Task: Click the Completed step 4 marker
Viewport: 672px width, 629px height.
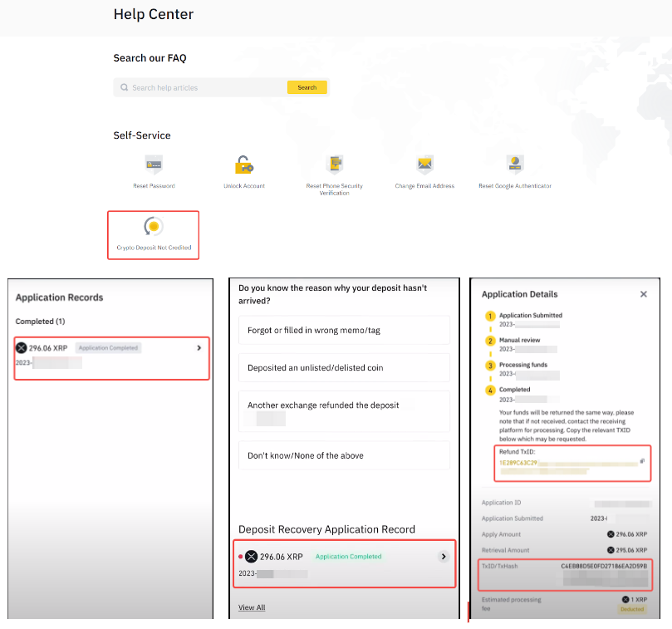Action: point(490,390)
